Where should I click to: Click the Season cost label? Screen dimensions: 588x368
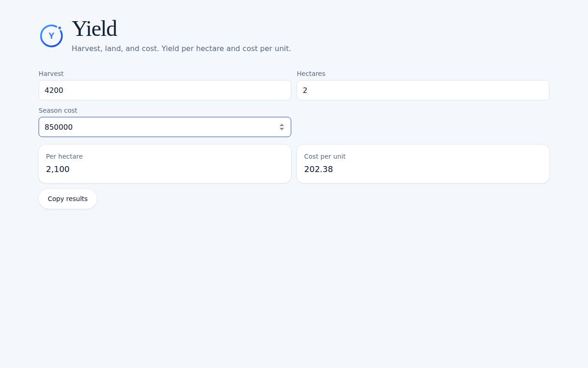(58, 110)
